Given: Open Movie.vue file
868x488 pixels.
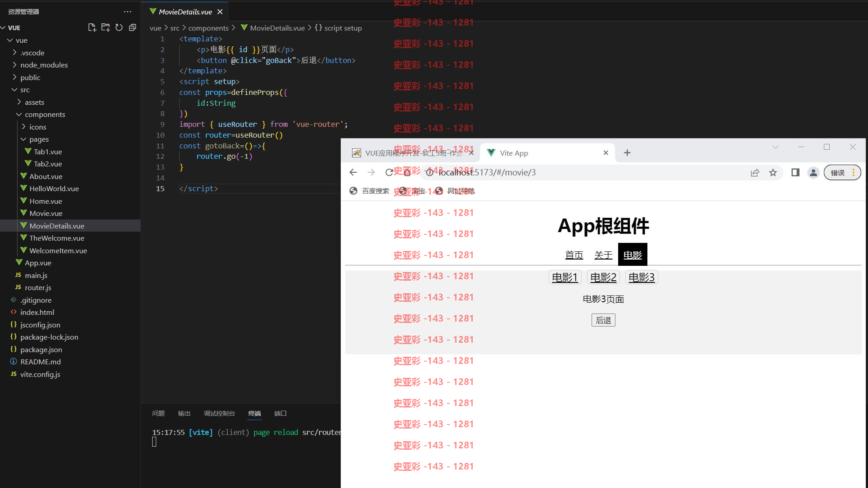Looking at the screenshot, I should 70,213.
